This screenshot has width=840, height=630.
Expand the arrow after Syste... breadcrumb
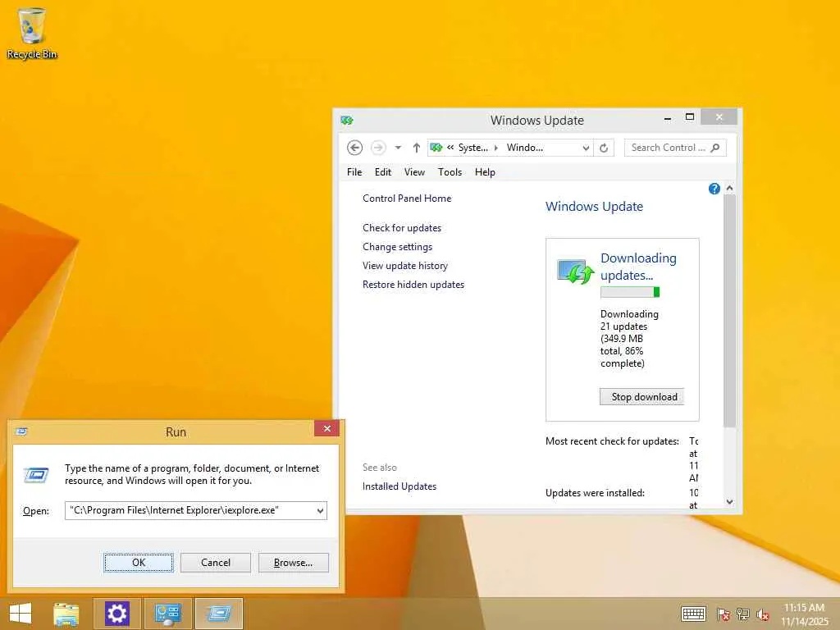[x=496, y=148]
